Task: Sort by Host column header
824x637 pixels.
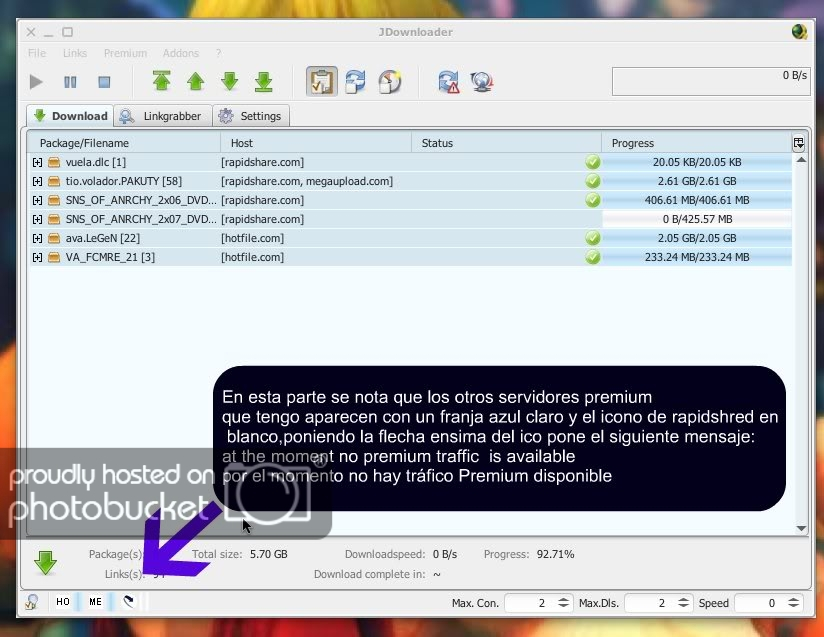Action: click(316, 143)
